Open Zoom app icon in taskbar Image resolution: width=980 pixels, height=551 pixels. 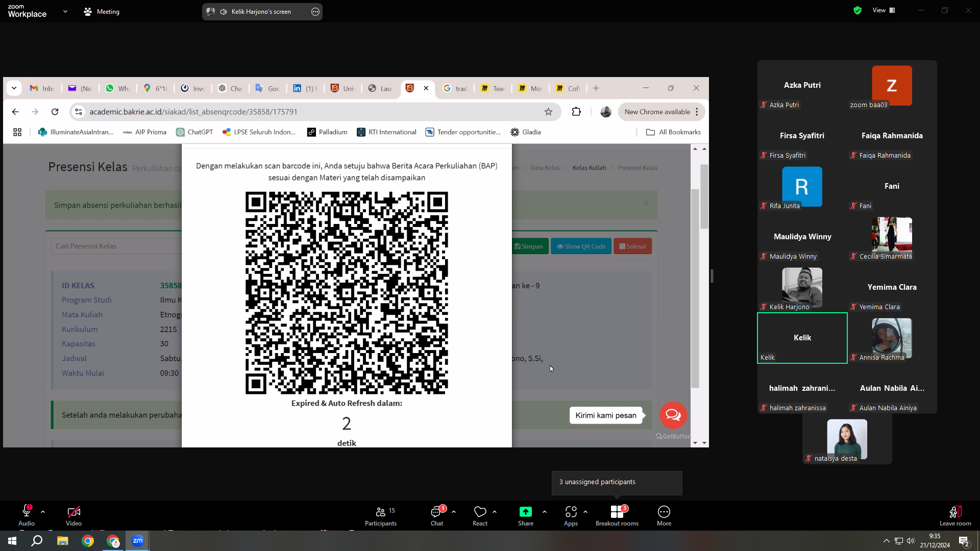[x=138, y=541]
